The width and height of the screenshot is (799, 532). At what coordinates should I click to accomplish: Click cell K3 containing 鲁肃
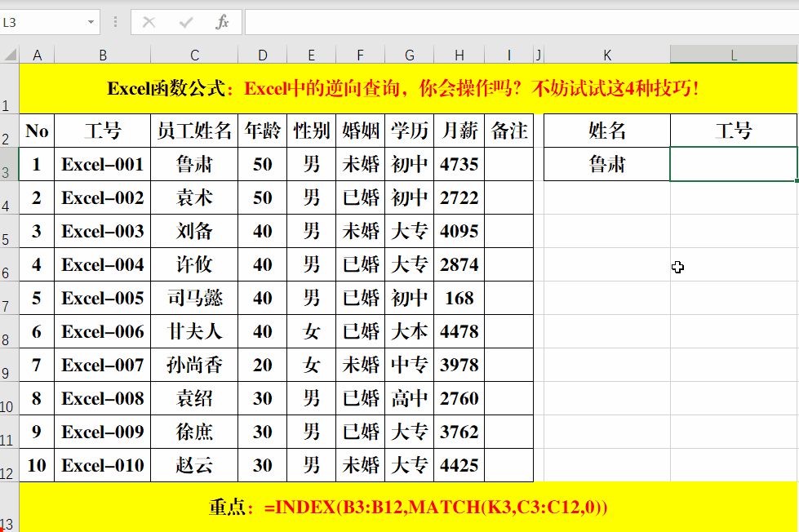pos(607,164)
